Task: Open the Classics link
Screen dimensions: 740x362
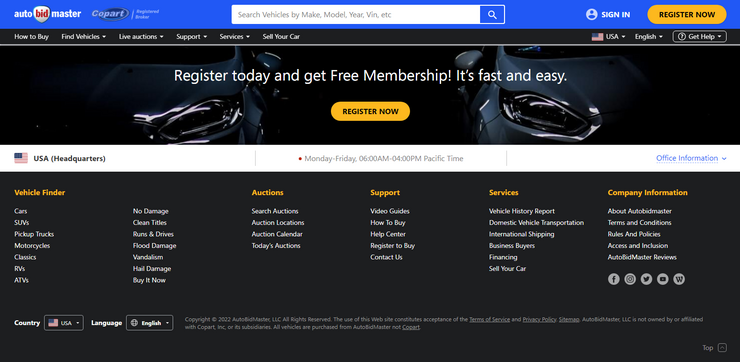Action: click(x=25, y=257)
